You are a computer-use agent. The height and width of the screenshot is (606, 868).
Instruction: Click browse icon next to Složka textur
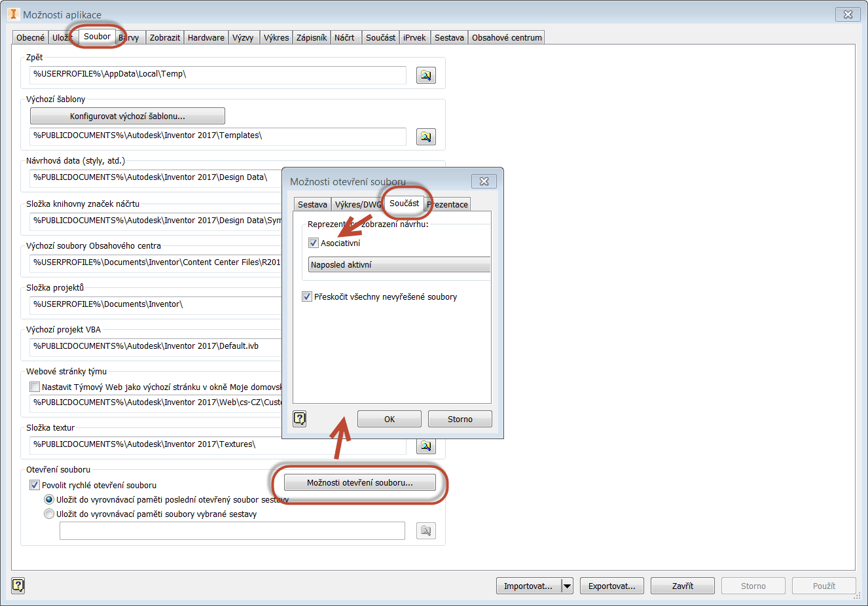426,446
